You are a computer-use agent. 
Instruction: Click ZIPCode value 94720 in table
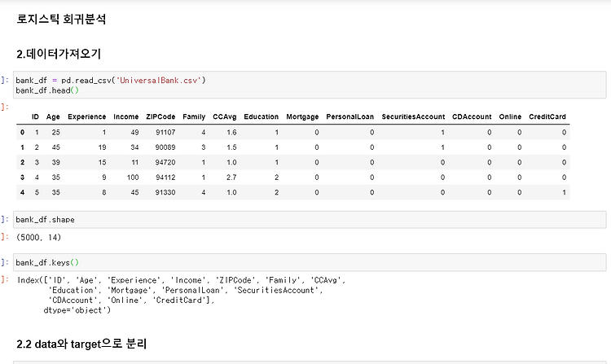[x=165, y=162]
